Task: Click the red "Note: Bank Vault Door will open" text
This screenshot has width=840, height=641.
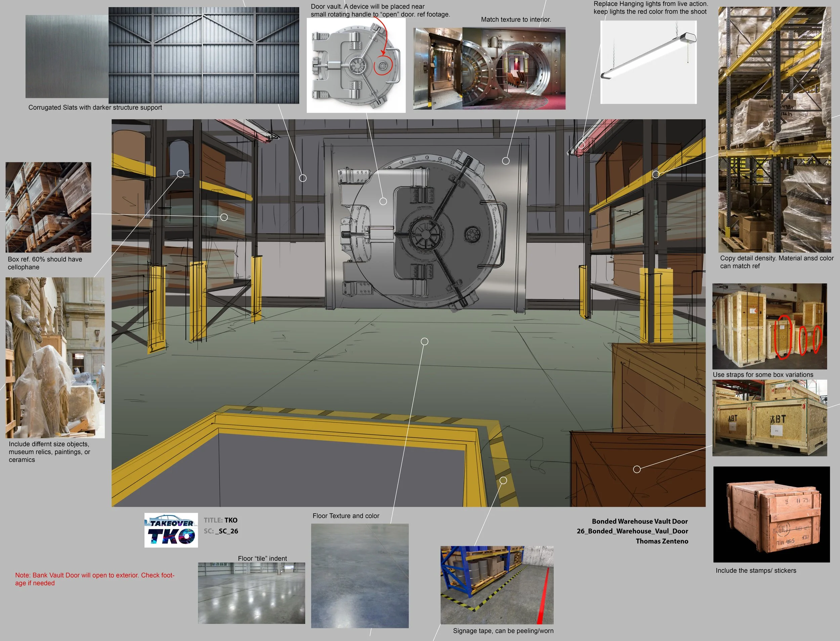Action: [x=94, y=579]
